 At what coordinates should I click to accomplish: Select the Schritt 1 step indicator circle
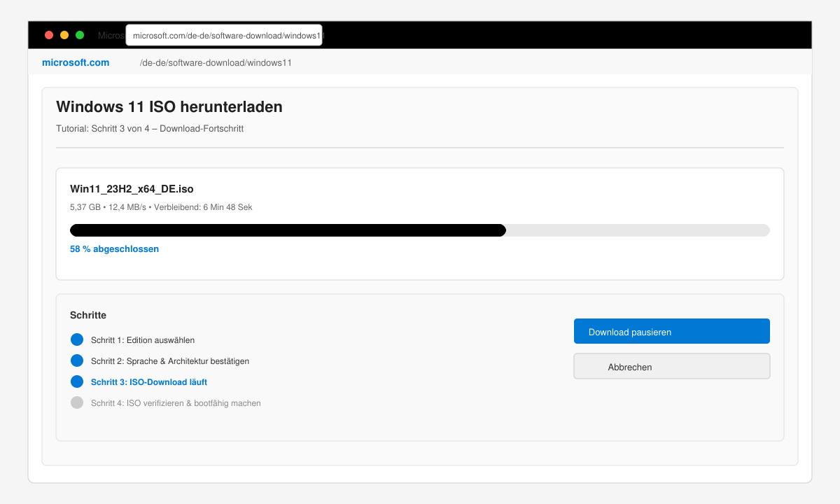77,339
